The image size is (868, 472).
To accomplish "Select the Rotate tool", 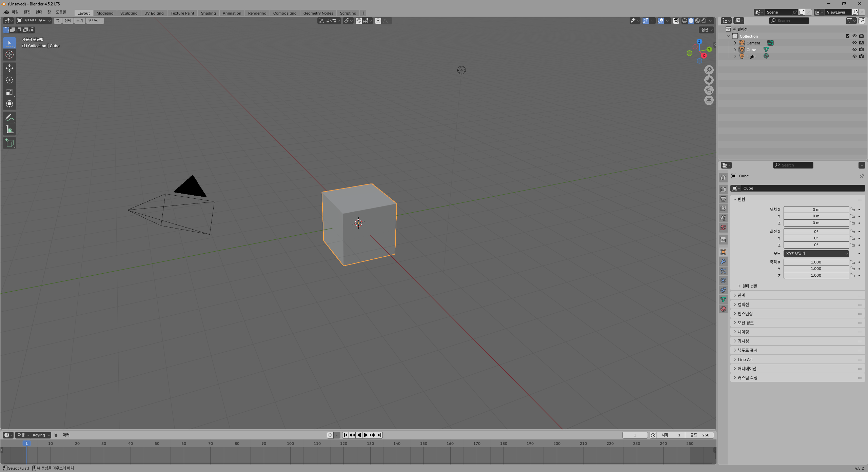I will (x=9, y=80).
